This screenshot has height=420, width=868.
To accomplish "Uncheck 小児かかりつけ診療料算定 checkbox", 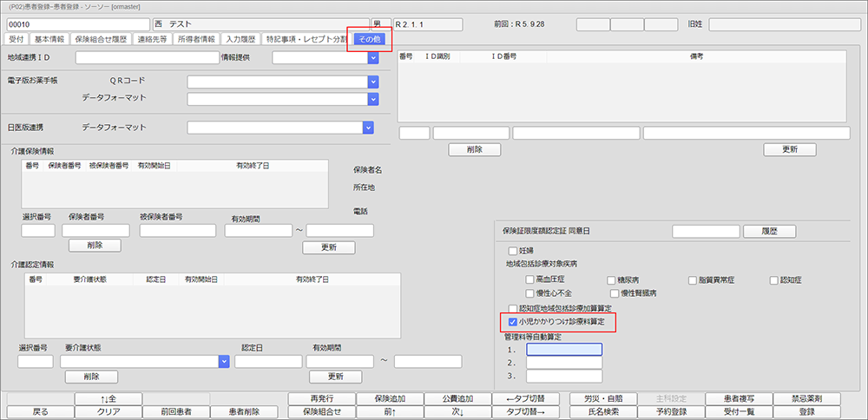I will tap(512, 322).
